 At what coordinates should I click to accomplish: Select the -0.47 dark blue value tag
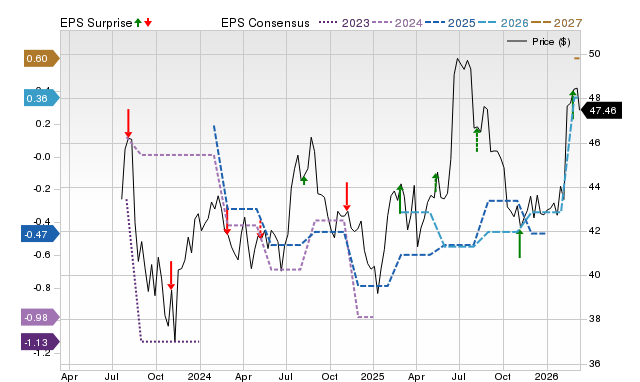pos(40,234)
